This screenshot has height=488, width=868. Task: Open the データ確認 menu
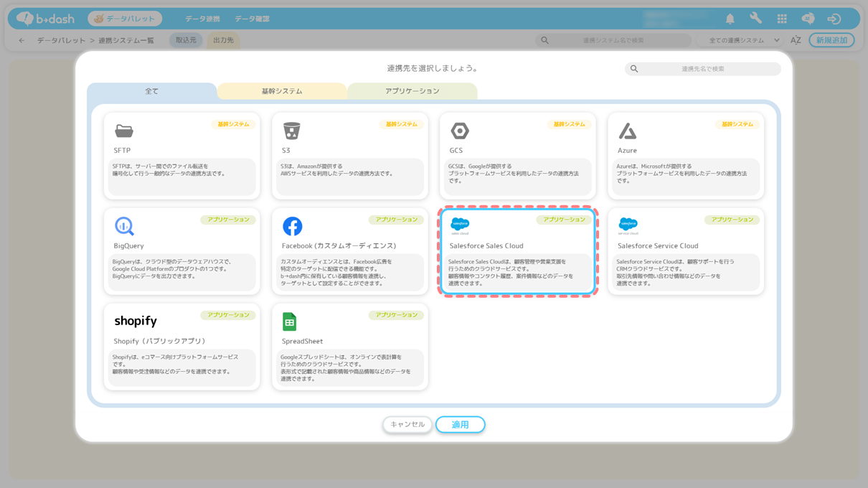click(252, 19)
